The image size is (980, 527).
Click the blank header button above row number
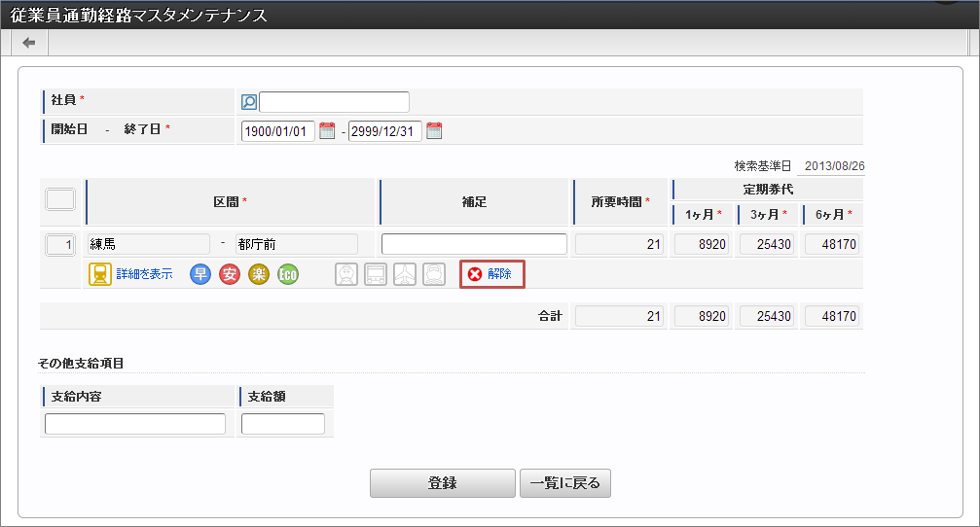[x=60, y=199]
